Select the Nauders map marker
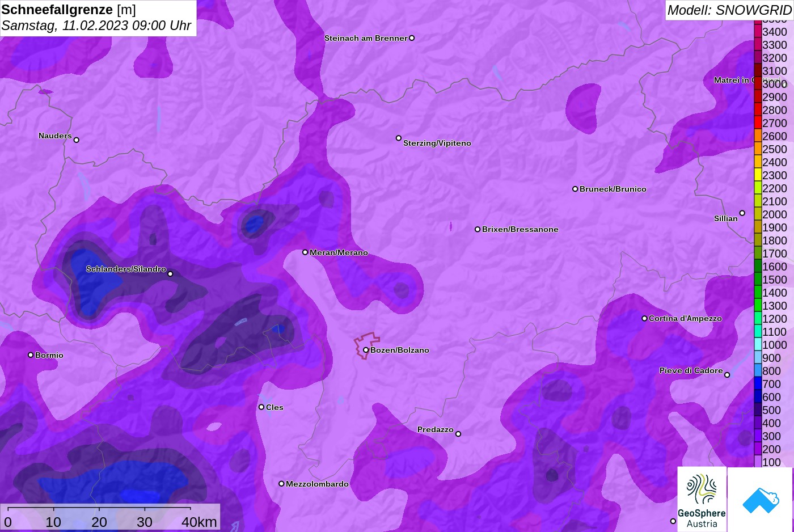 (77, 140)
